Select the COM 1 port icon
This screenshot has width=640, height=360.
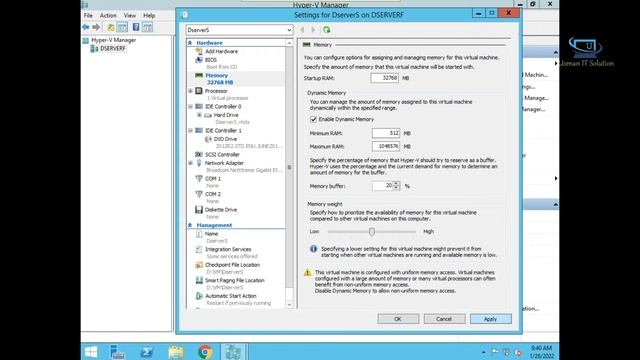pos(199,179)
